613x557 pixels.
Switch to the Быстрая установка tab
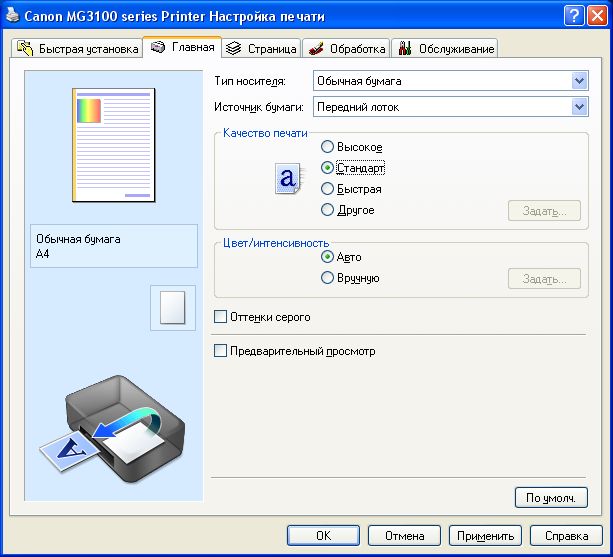point(77,48)
